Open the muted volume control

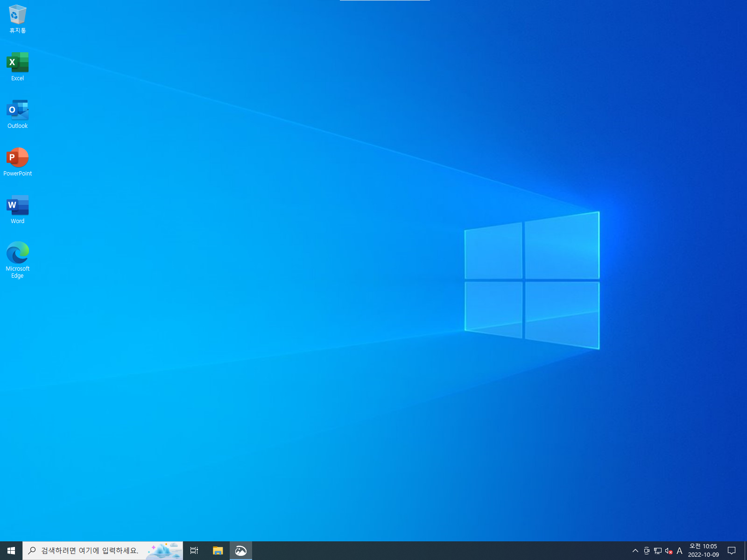[669, 551]
